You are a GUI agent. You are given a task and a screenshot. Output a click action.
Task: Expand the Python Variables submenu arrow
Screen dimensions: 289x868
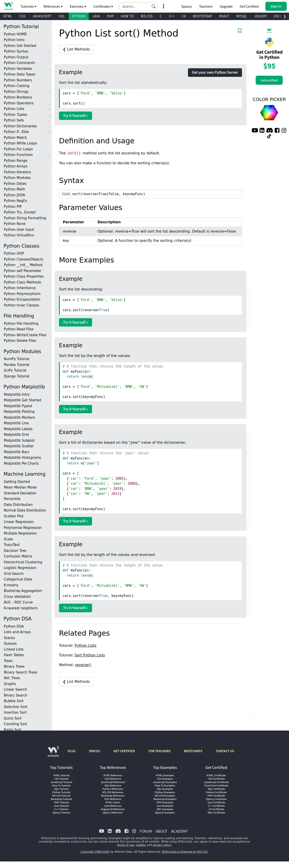49,69
